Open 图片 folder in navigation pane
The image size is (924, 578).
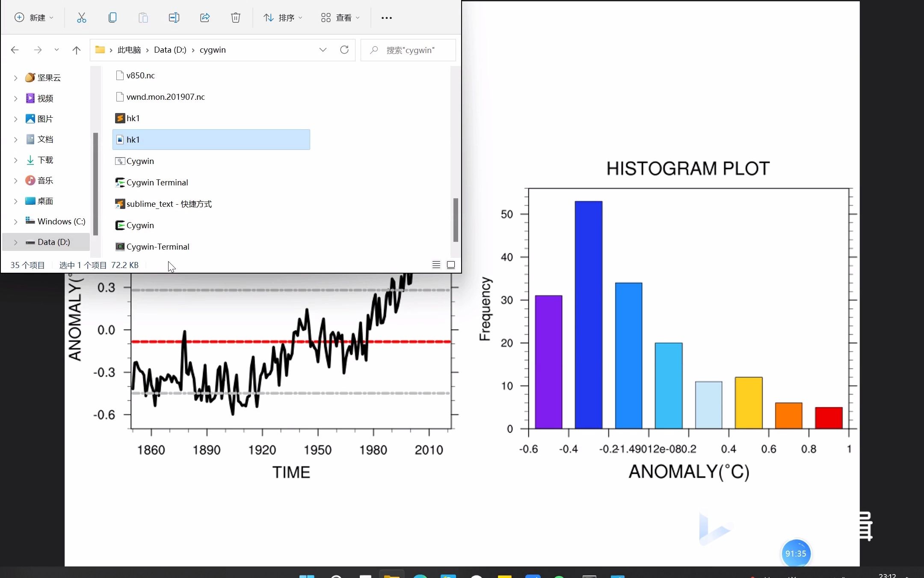coord(40,119)
